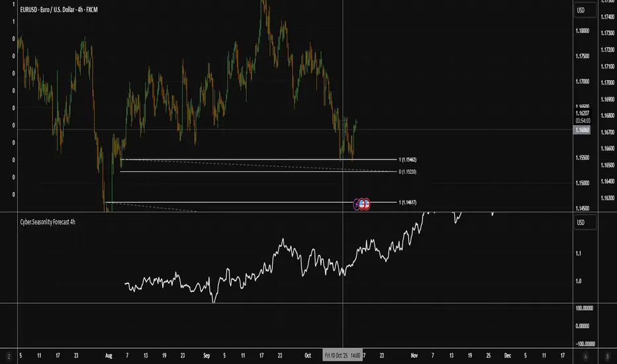
Task: Select Fibonacci level label 1 (1.14617)
Action: pyautogui.click(x=407, y=203)
